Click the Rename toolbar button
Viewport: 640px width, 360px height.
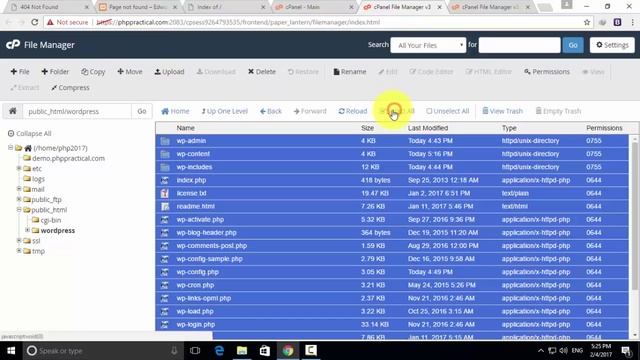(350, 72)
